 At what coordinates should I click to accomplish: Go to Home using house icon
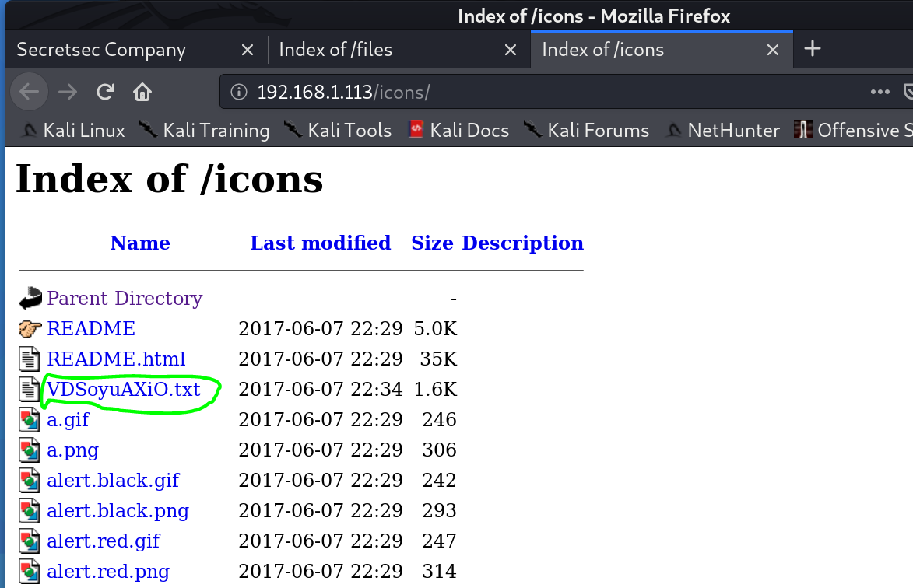pos(142,93)
